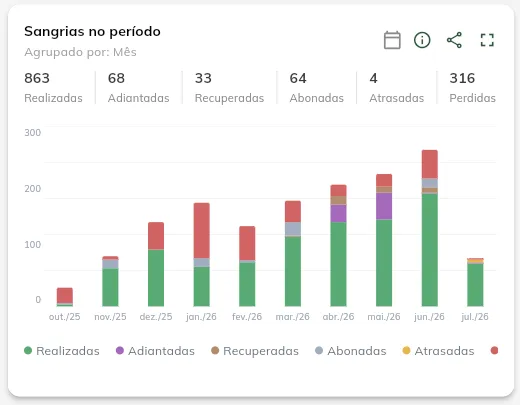The height and width of the screenshot is (405, 520).
Task: Select the fev./26 bar
Action: click(x=247, y=266)
